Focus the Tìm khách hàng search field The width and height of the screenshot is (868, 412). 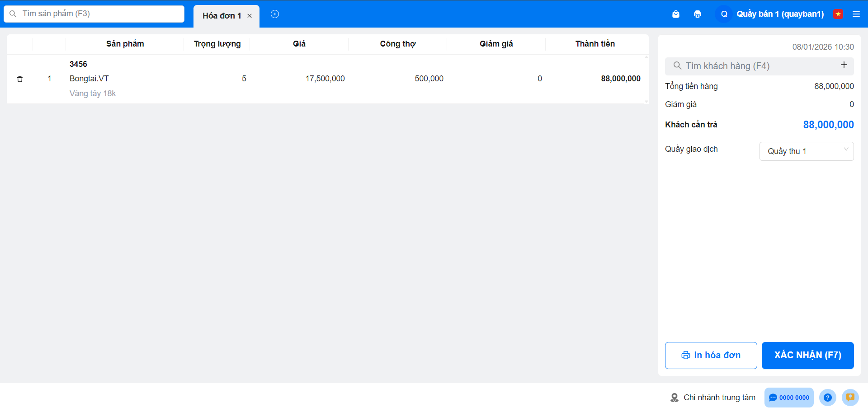point(755,66)
